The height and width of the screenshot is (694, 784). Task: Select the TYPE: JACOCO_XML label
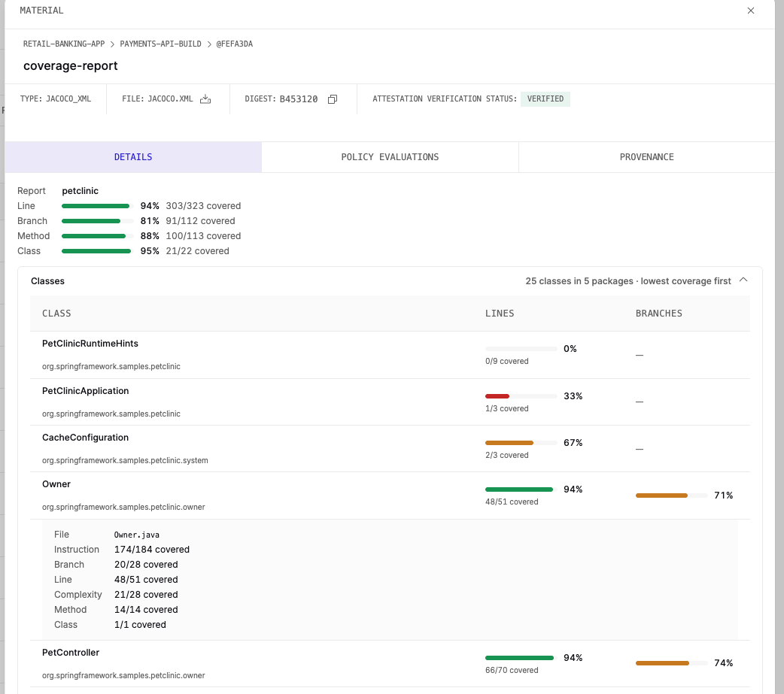(56, 99)
